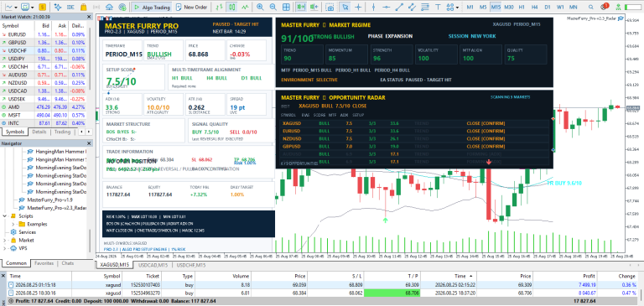The image size is (644, 306).
Task: Select the cursor arrow tool
Action: (345, 7)
